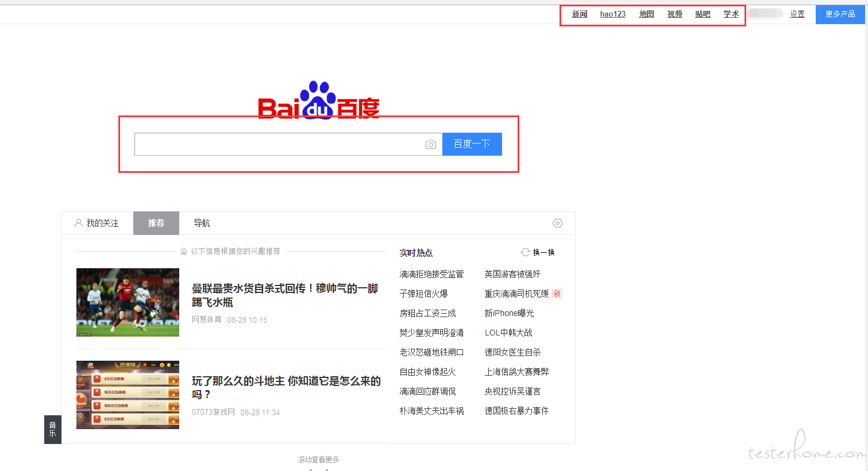Open hot topic 重庆滴滴司机死缓

[516, 294]
